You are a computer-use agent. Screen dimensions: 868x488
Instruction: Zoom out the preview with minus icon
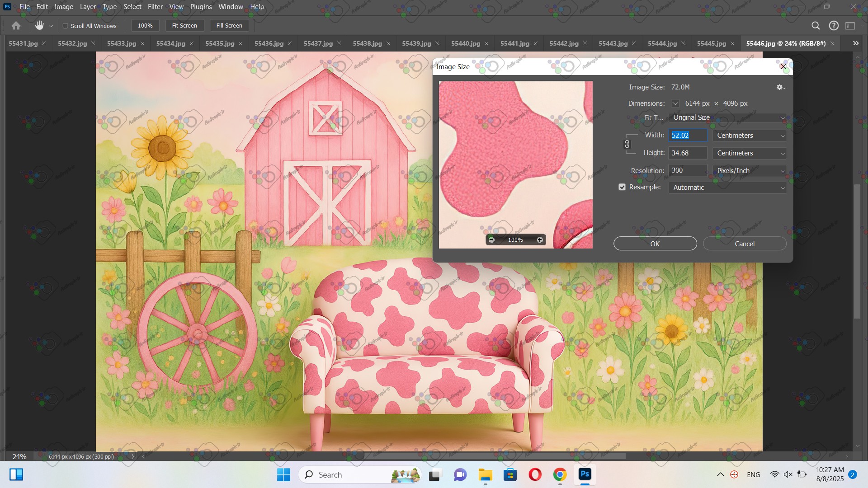tap(492, 240)
